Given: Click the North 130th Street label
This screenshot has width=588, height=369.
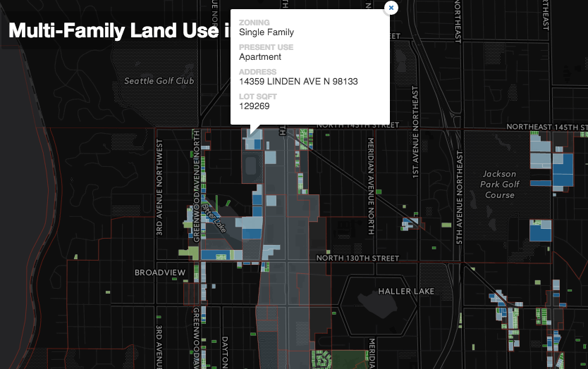Looking at the screenshot, I should pos(358,258).
